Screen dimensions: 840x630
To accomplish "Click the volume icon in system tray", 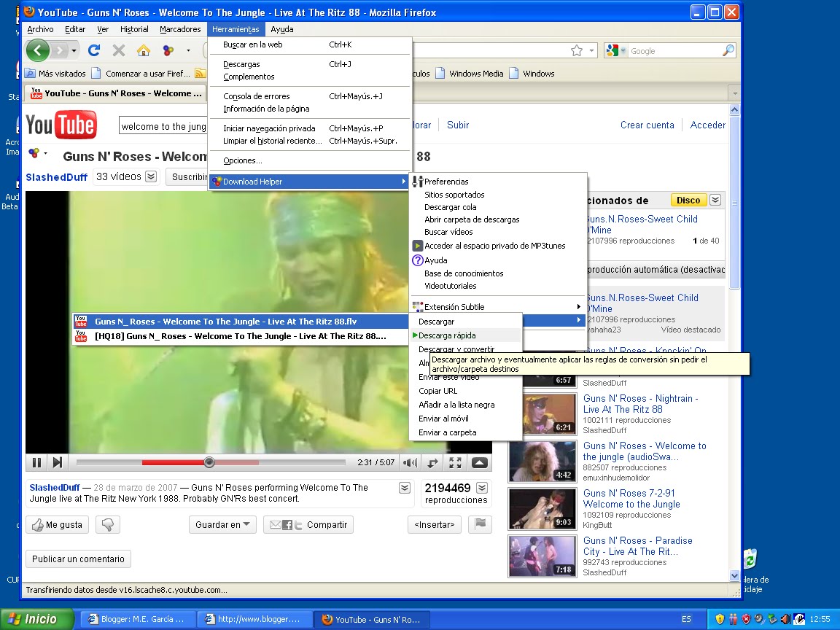I will (x=785, y=619).
